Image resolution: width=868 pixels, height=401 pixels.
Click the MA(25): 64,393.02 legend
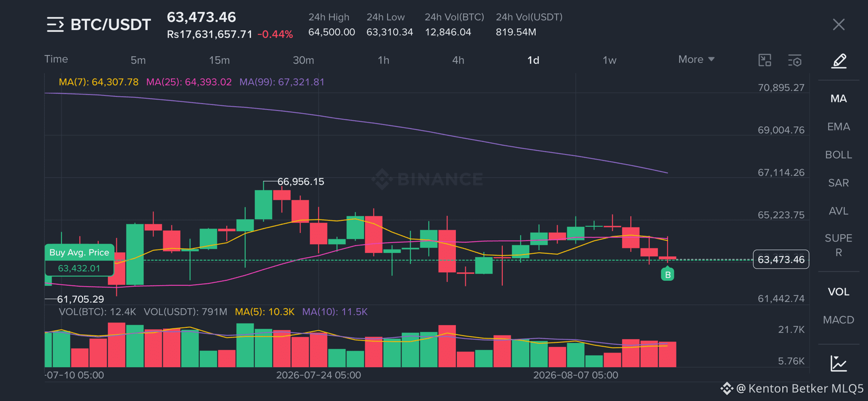tap(189, 82)
